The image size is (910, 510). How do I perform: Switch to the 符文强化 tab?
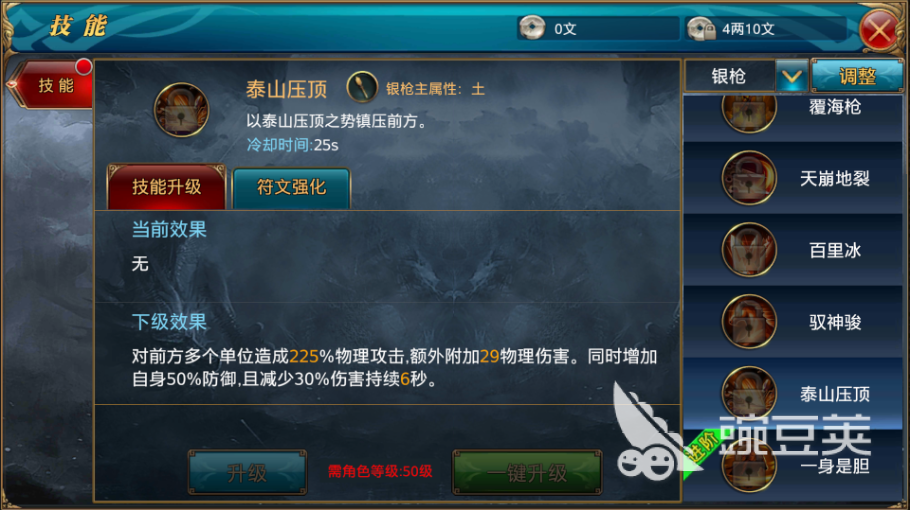pyautogui.click(x=291, y=187)
